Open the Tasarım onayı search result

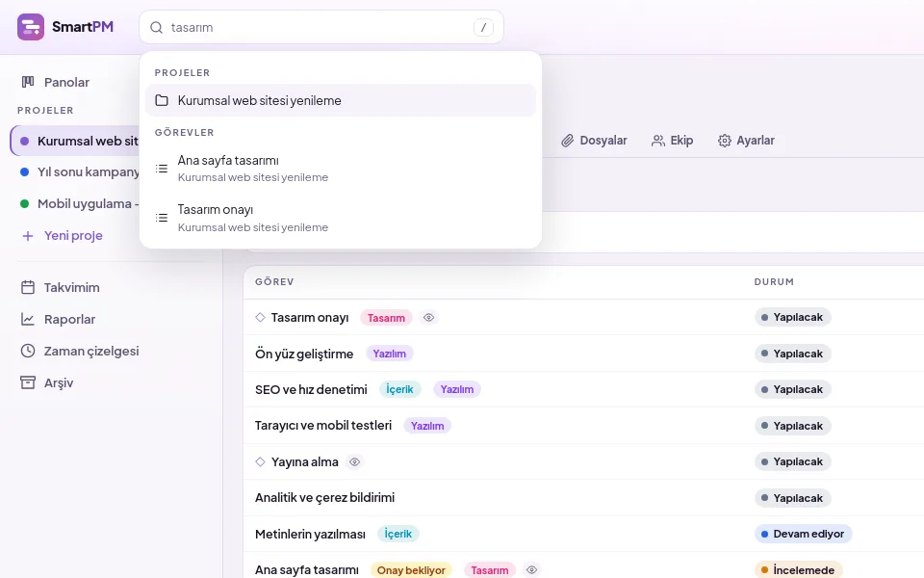(341, 218)
